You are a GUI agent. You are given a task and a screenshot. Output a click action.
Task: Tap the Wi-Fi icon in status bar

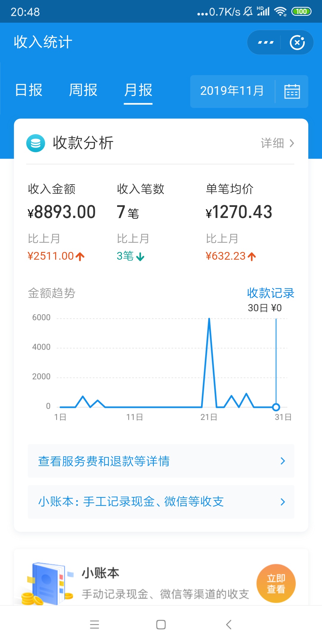pyautogui.click(x=280, y=12)
